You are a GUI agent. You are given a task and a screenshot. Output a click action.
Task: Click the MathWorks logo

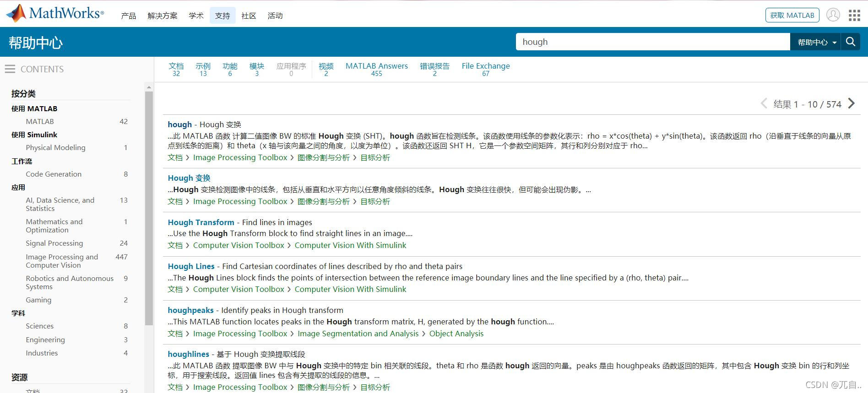[55, 13]
